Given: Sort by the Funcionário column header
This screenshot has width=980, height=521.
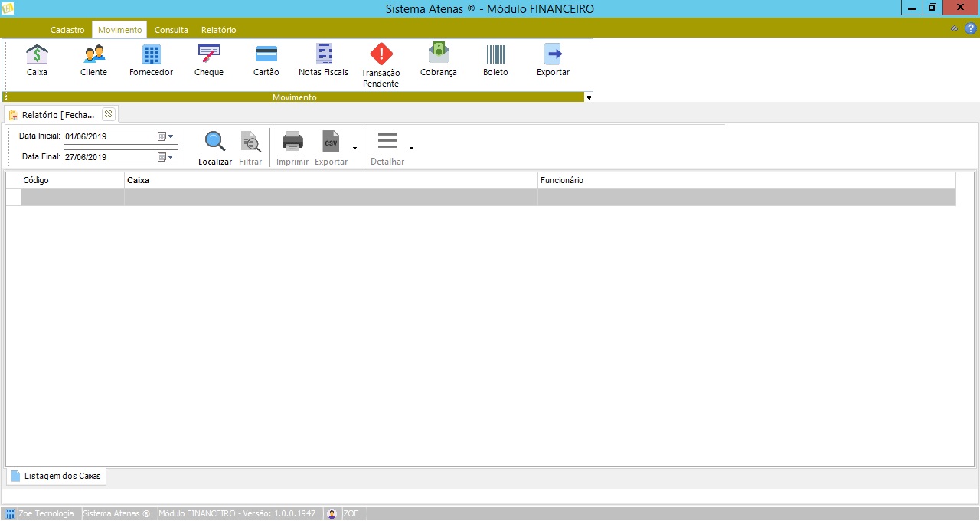Looking at the screenshot, I should click(746, 180).
